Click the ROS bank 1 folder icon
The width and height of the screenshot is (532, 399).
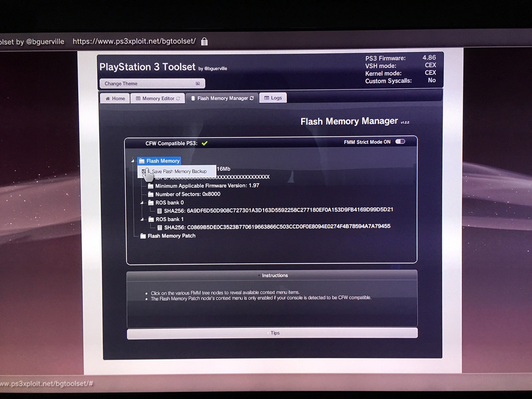tap(151, 219)
